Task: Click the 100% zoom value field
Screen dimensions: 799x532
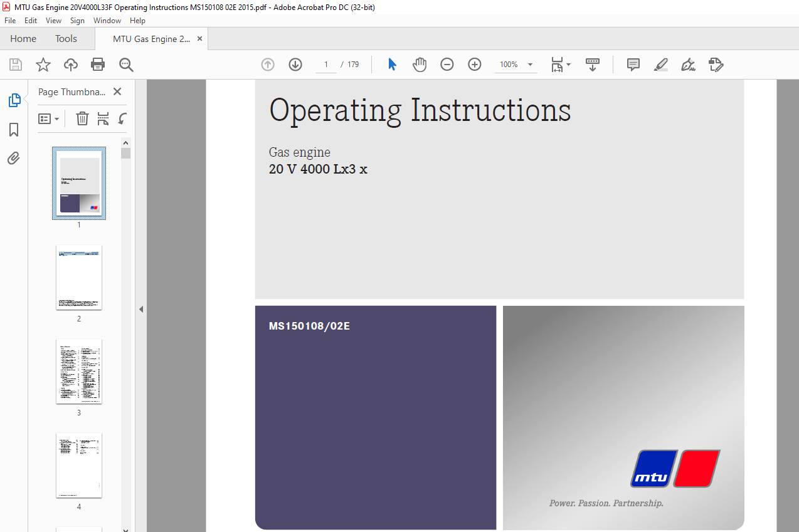Action: pos(509,65)
